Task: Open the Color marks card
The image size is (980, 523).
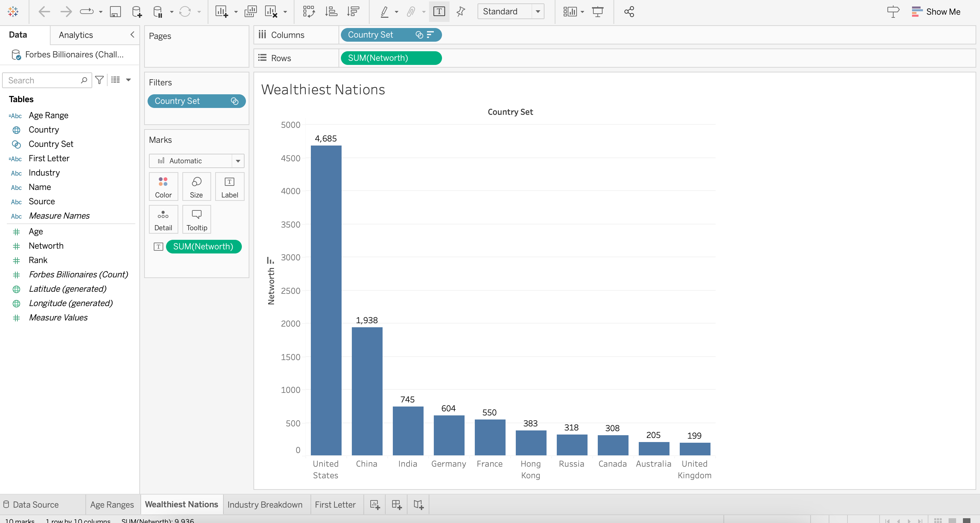Action: [x=163, y=187]
